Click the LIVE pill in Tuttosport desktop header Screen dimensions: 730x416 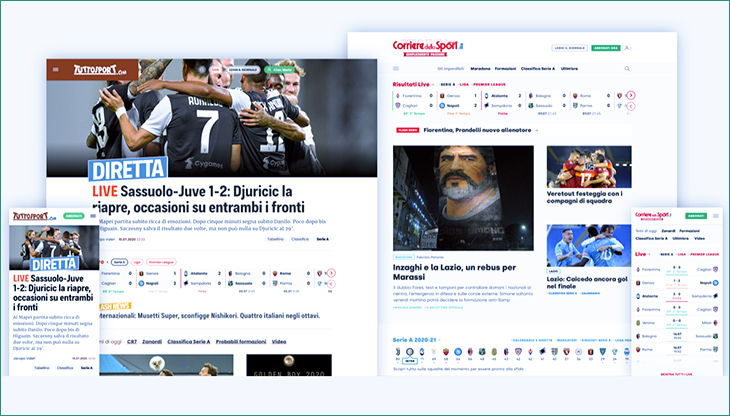coord(215,70)
